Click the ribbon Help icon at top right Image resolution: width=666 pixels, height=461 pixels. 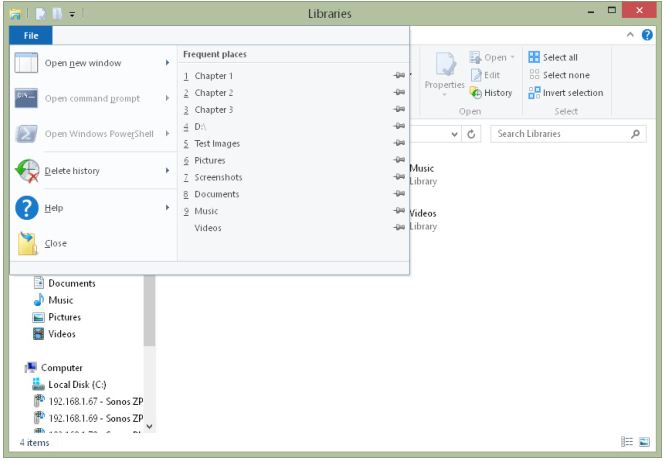coord(647,35)
